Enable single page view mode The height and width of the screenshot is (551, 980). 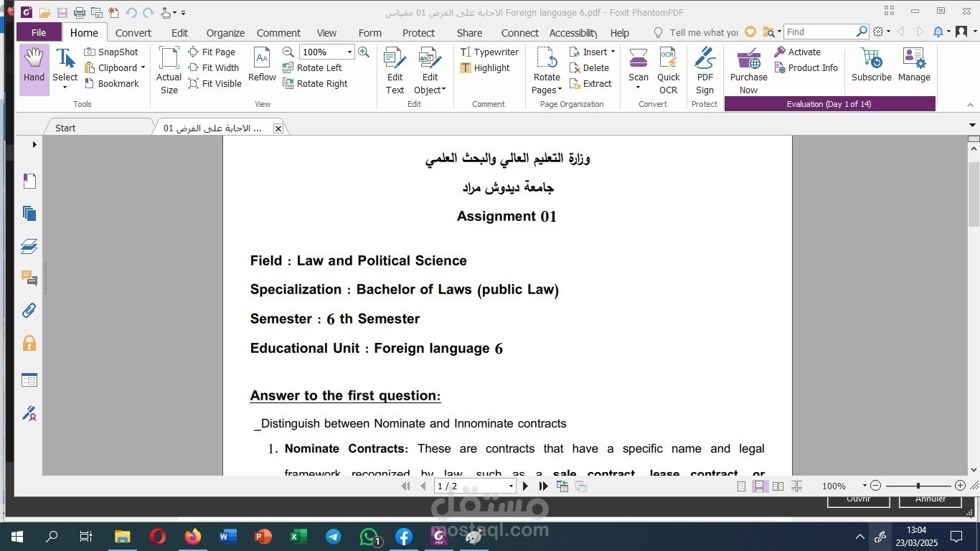[741, 486]
